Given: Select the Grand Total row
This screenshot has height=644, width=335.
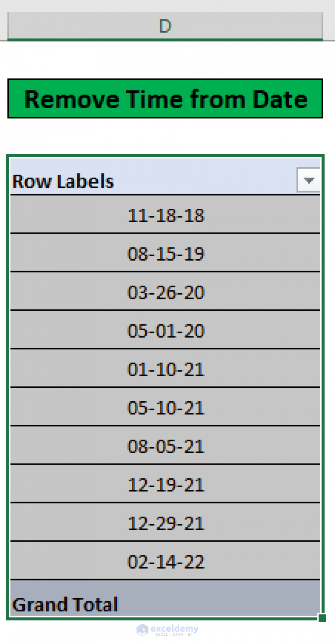Looking at the screenshot, I should coord(65,604).
